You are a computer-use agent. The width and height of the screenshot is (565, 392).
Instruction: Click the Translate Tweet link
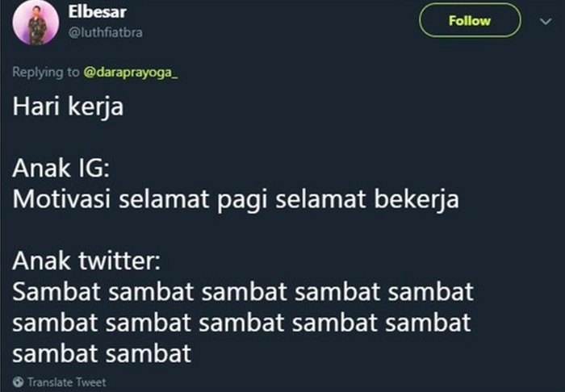coord(66,382)
